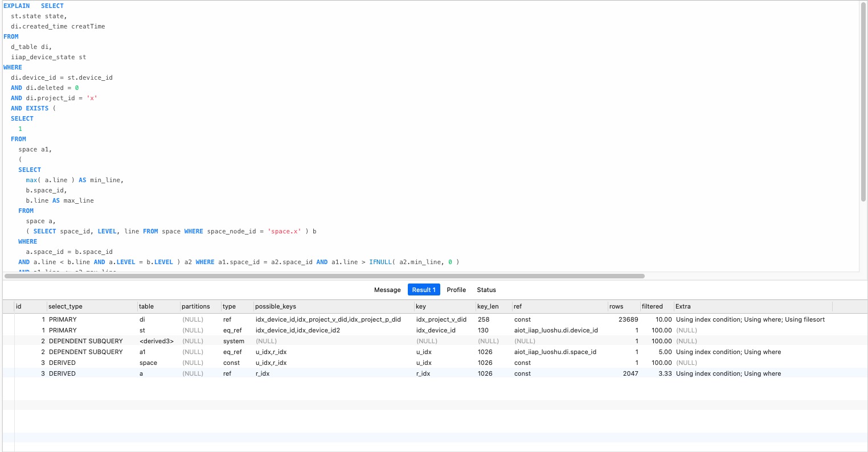Click the EXPLAIN keyword in the editor
The width and height of the screenshot is (868, 452).
(x=17, y=6)
